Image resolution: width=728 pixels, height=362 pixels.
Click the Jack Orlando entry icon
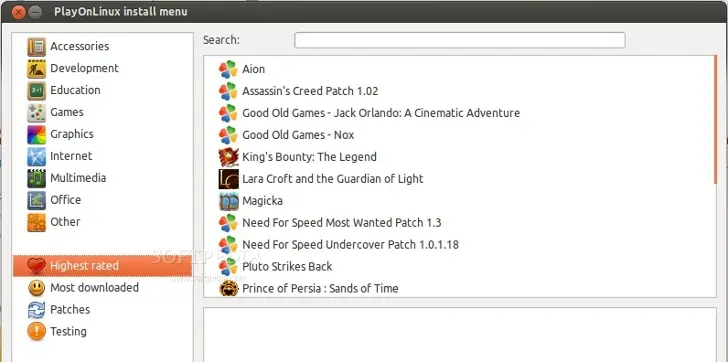[x=228, y=113]
